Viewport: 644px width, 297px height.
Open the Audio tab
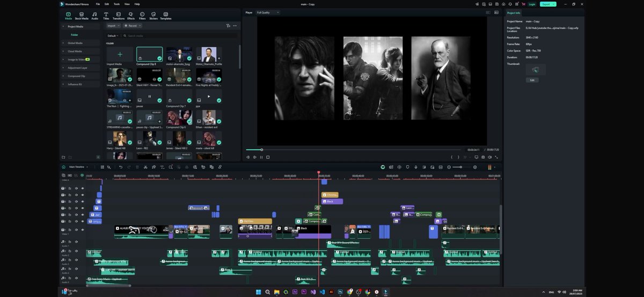[x=94, y=16]
